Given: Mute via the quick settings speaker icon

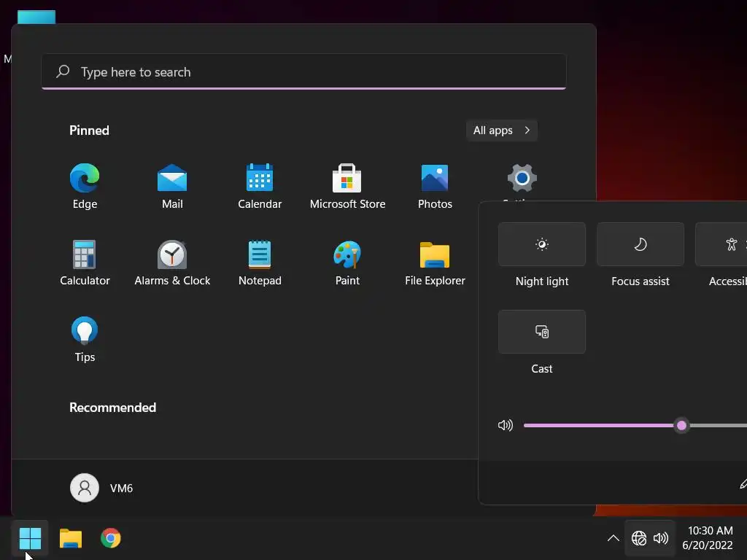Looking at the screenshot, I should click(x=506, y=425).
